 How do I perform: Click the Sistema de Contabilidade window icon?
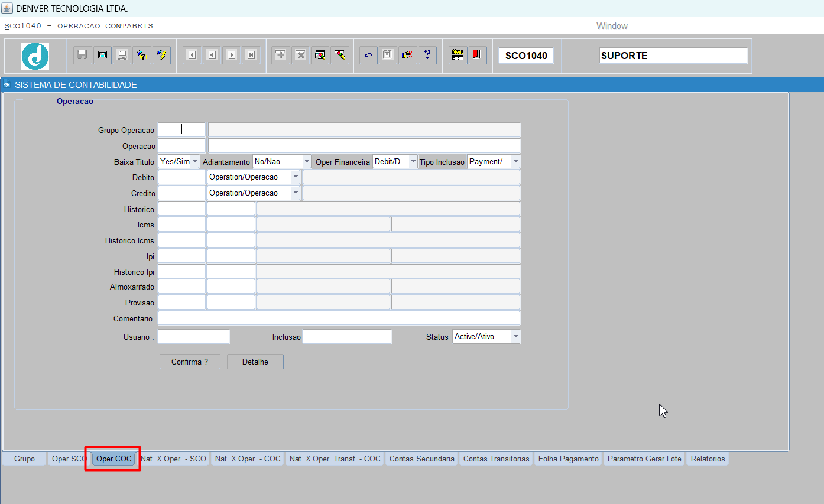point(7,85)
